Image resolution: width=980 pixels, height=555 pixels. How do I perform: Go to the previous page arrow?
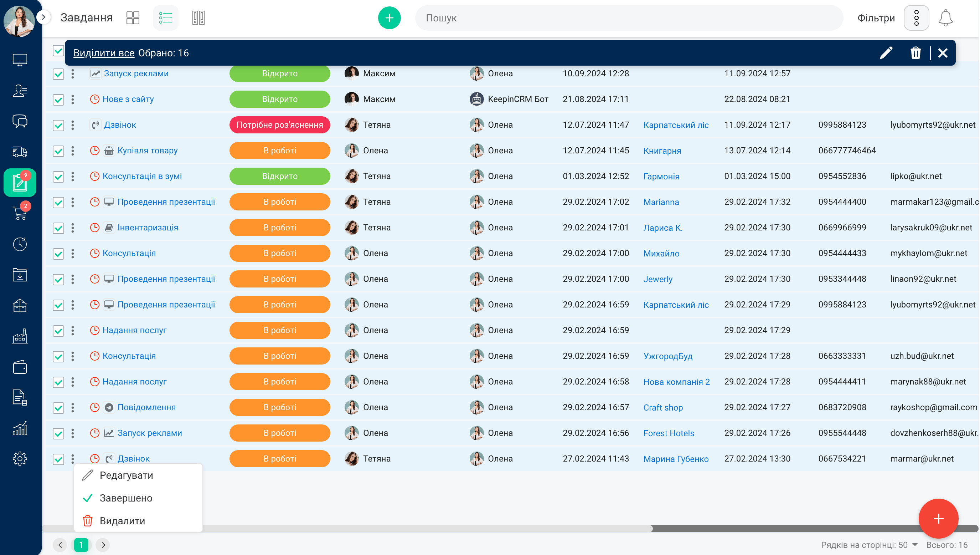pyautogui.click(x=60, y=545)
